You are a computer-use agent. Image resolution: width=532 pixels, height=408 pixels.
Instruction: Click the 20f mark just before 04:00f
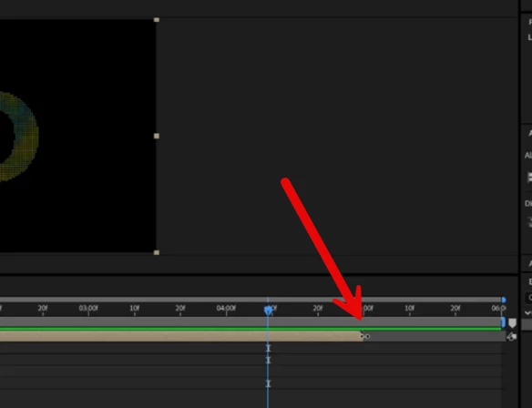[x=180, y=309]
